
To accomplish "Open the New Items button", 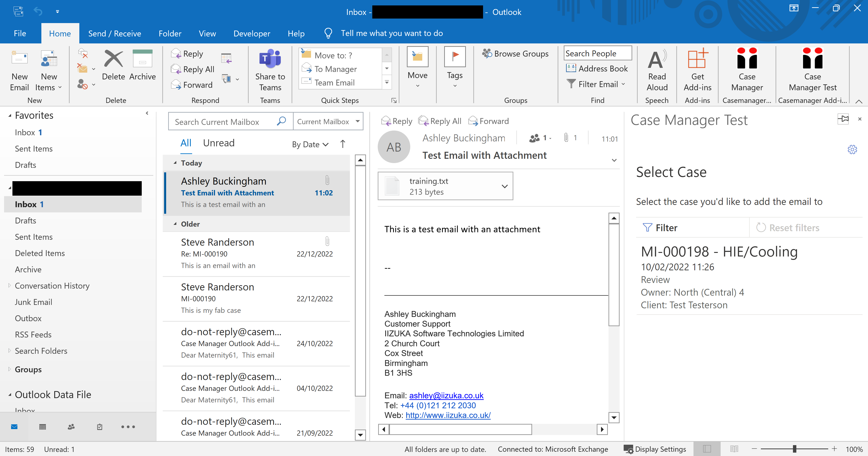I will [x=49, y=70].
